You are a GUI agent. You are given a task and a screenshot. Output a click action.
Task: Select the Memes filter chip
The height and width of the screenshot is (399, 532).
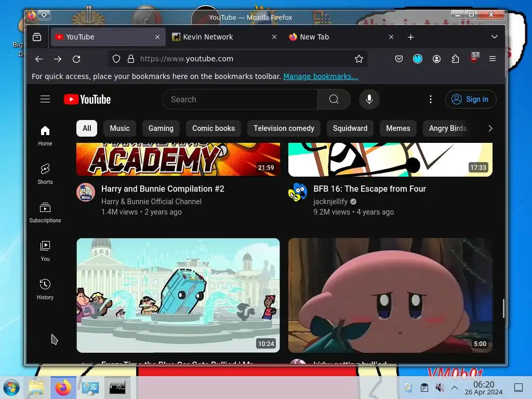click(398, 128)
